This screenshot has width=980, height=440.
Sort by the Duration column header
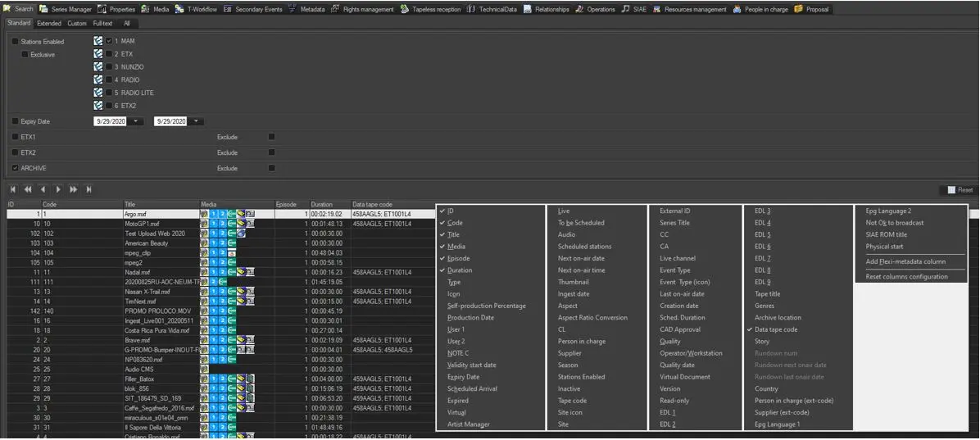(322, 204)
